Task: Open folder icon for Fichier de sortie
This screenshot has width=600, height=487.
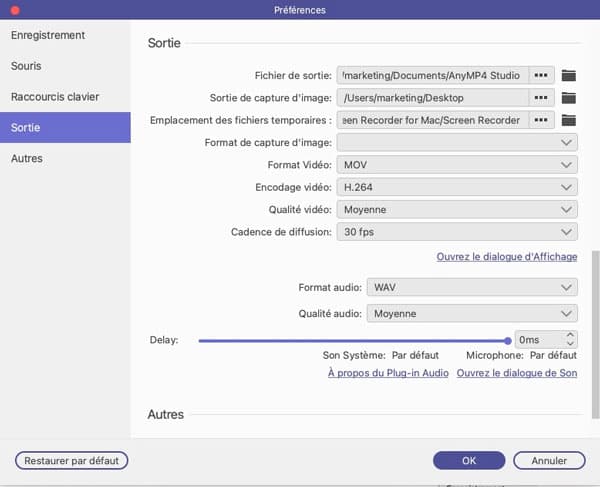Action: coord(569,75)
